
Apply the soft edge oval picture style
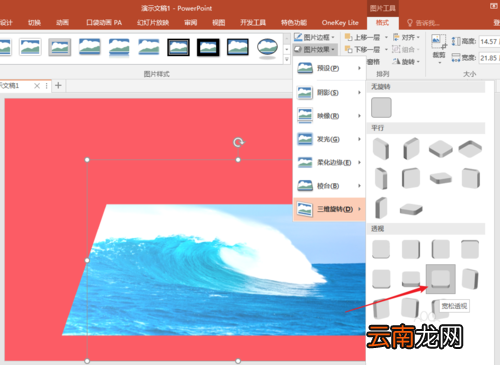click(x=267, y=47)
